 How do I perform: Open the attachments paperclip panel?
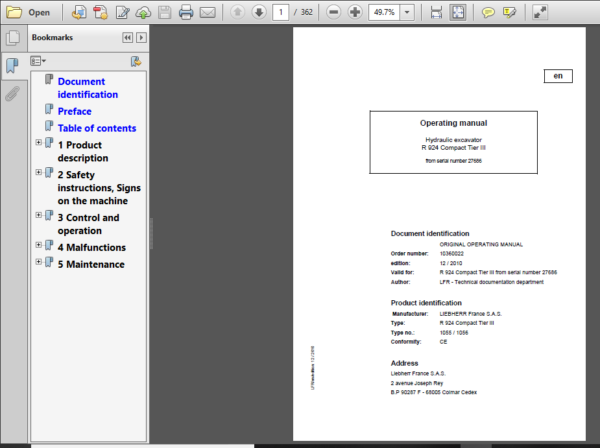click(x=13, y=94)
